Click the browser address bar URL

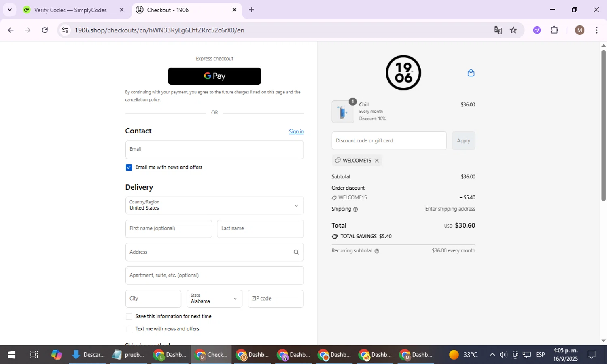pos(159,30)
